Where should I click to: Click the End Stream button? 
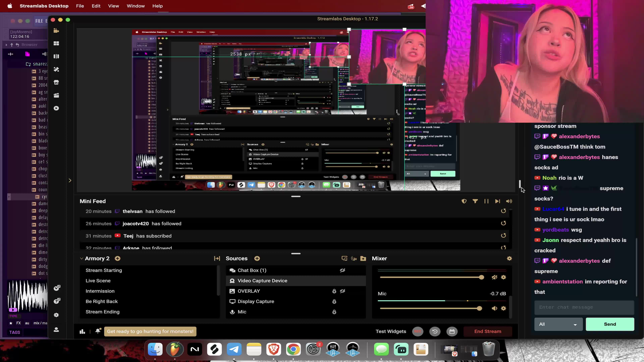click(488, 331)
